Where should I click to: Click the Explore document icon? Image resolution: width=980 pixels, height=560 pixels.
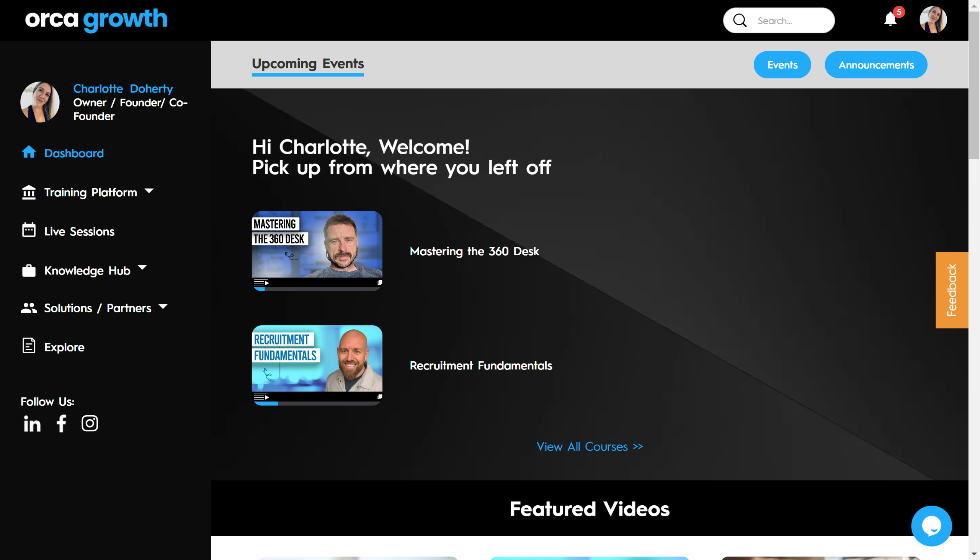(x=29, y=346)
